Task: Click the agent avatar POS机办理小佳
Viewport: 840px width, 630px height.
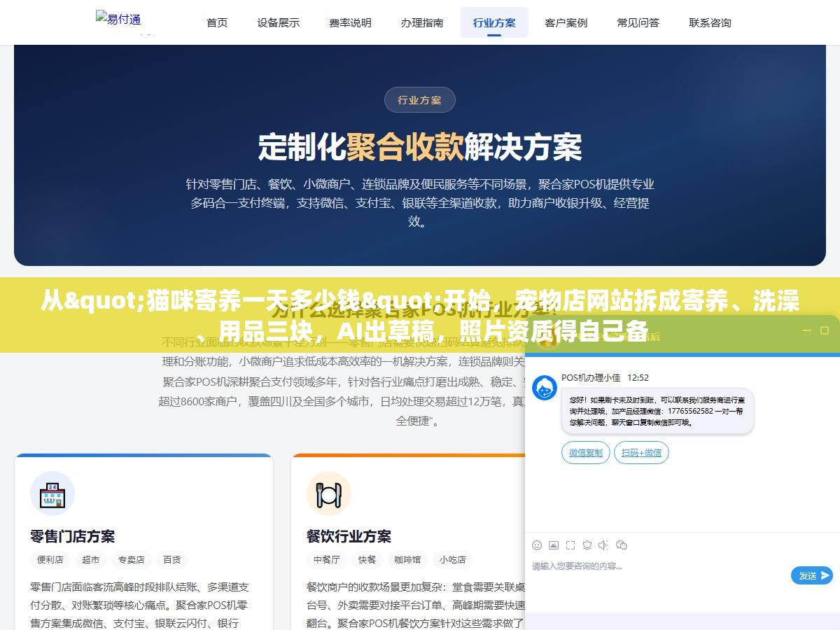Action: click(x=545, y=388)
